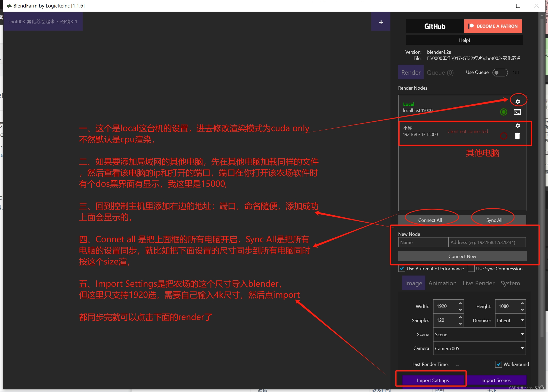Screen dimensions: 548x392
Task: Switch to the Live Render tab
Action: (478, 283)
